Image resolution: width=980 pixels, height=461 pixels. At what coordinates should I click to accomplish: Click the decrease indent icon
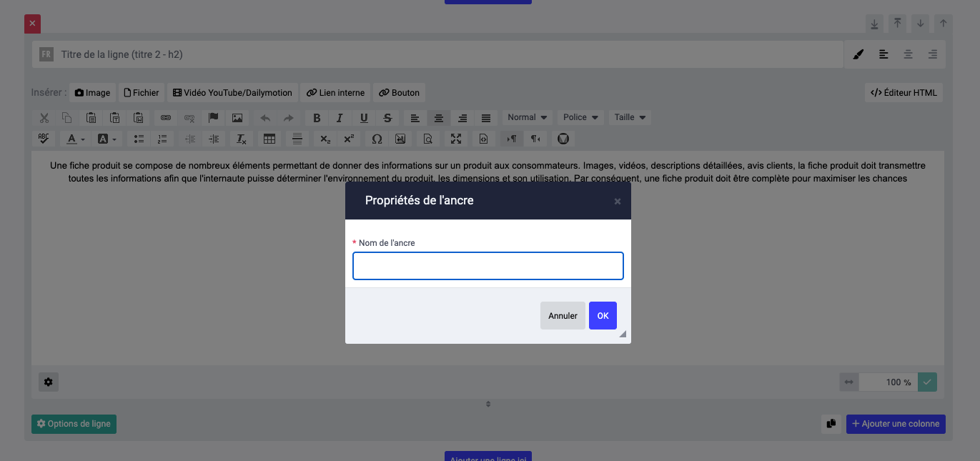189,139
